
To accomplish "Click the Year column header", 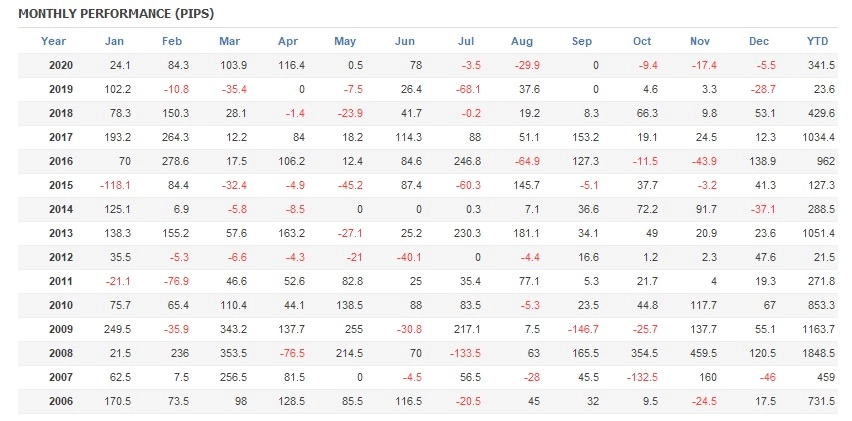I will click(x=54, y=41).
